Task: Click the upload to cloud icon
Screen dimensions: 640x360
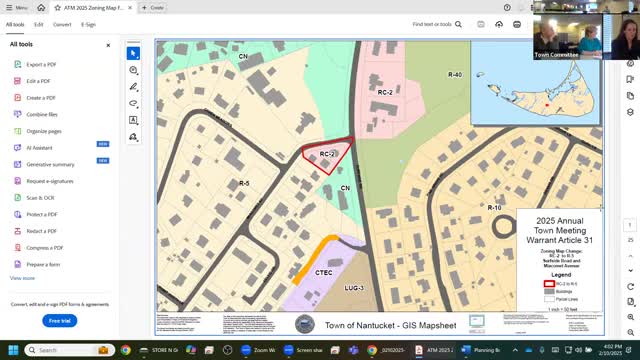Action: click(499, 24)
